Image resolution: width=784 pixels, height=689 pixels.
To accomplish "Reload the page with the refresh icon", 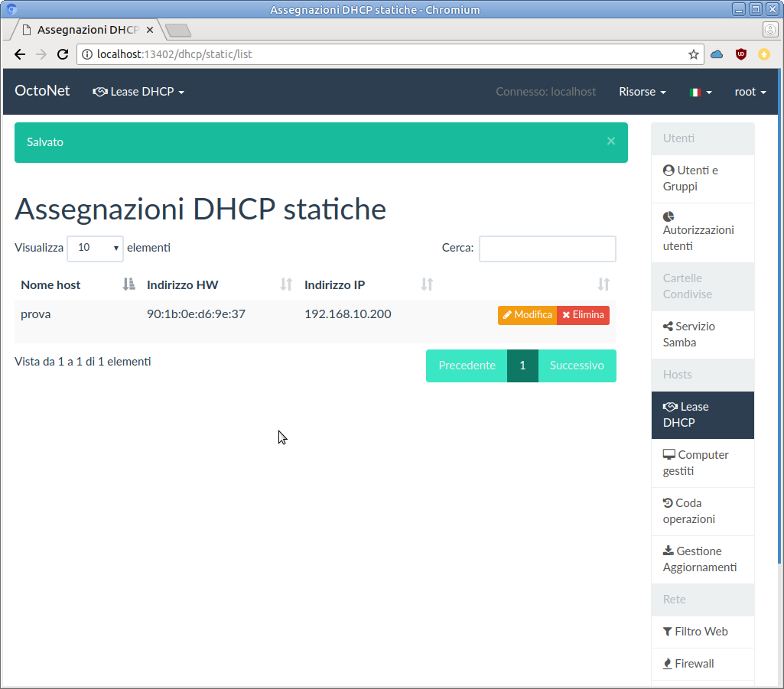I will [63, 54].
